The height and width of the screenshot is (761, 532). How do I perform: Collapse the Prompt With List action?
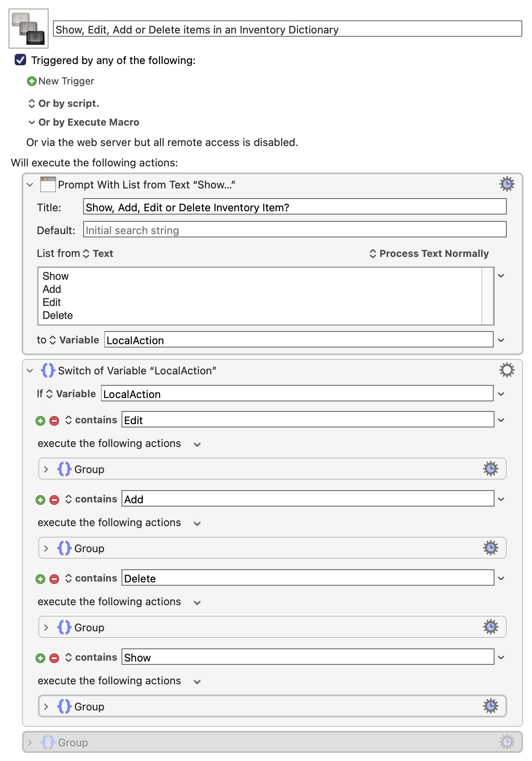pos(30,185)
